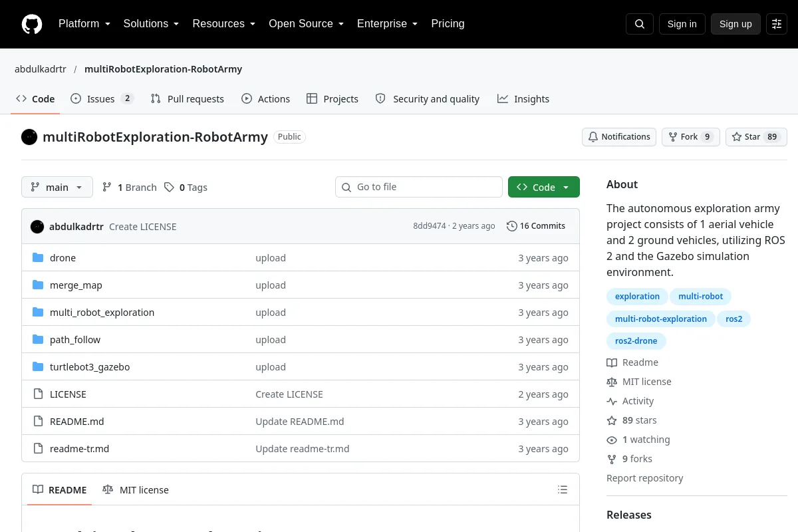This screenshot has height=532, width=798.
Task: Click the readme-tr.md file icon
Action: [38, 449]
